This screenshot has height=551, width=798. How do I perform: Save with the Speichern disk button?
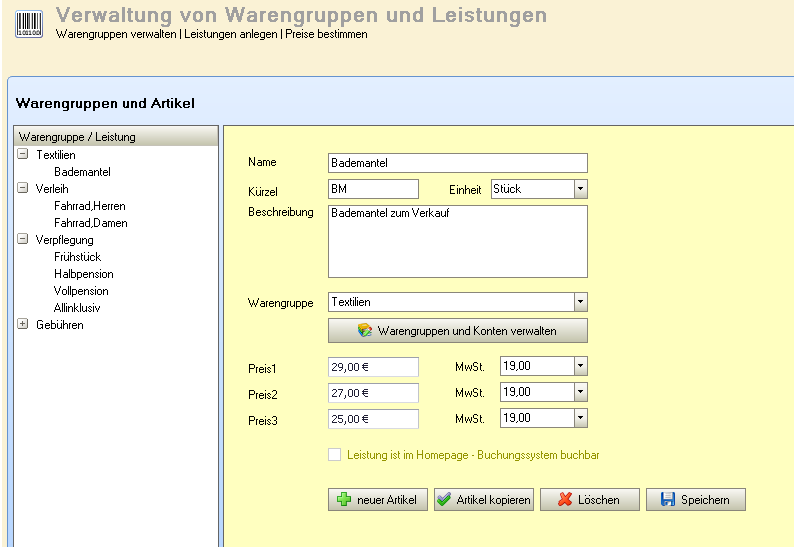click(x=695, y=500)
